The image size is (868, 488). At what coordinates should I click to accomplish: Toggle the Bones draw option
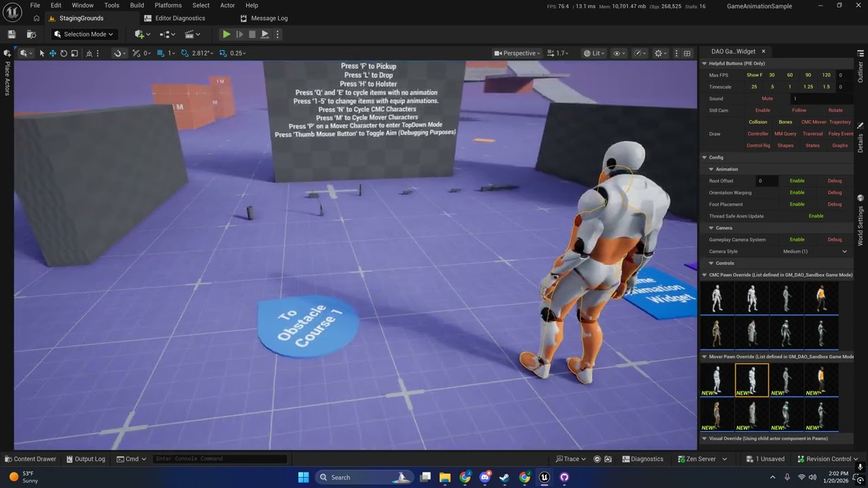click(x=785, y=122)
